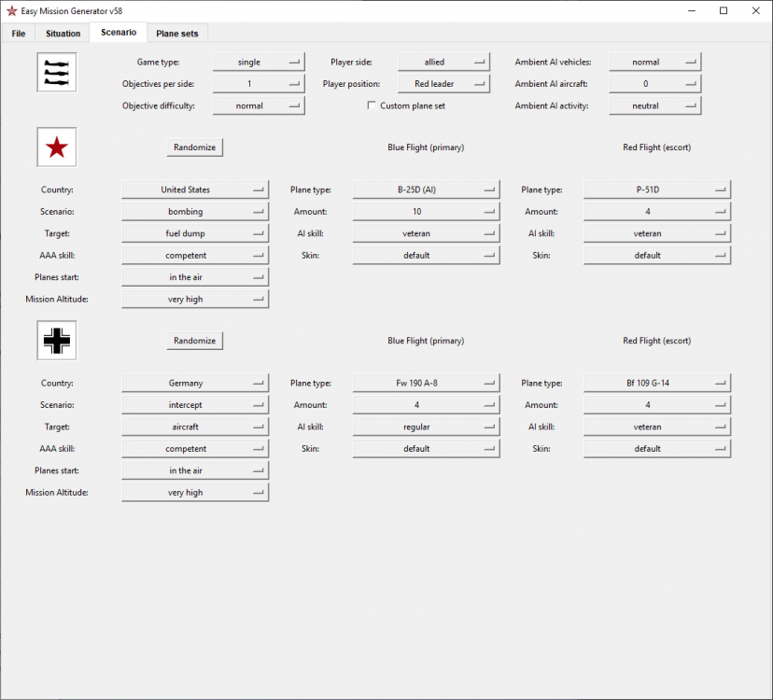Open Fw 190 A-8 flight Skin dropdown
Screen dimensions: 773x700
(426, 449)
